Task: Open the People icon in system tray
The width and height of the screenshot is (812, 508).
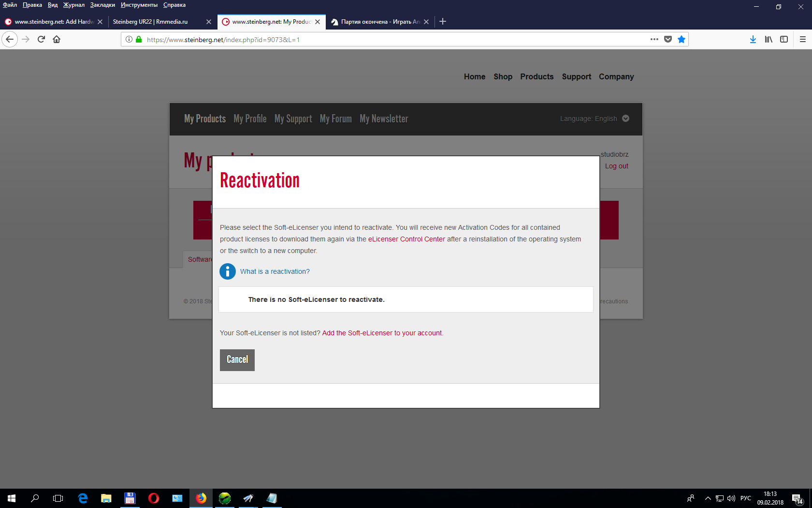Action: tap(691, 498)
